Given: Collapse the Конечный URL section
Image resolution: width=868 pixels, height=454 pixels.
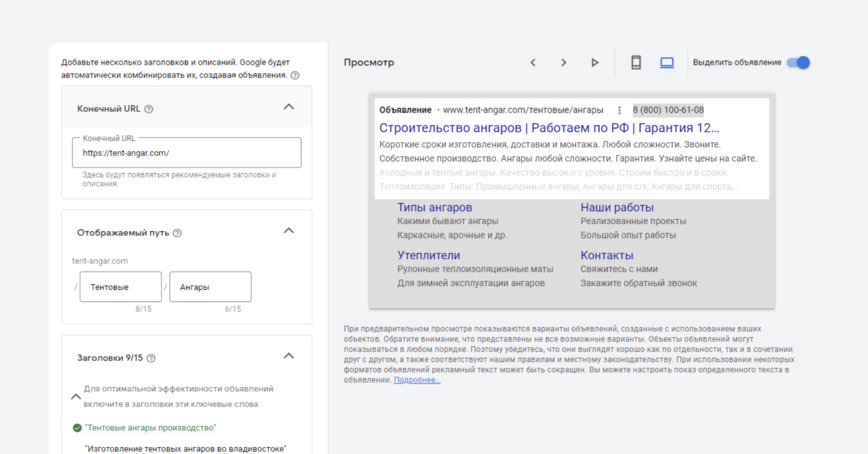Looking at the screenshot, I should click(289, 107).
